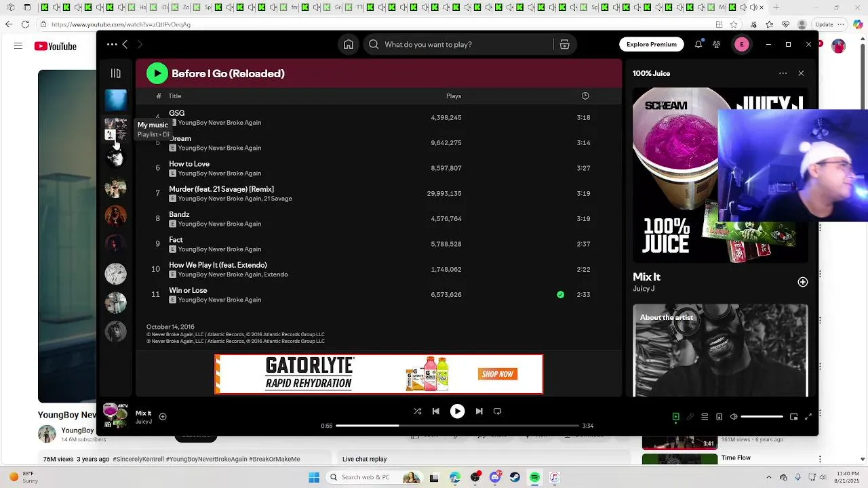The height and width of the screenshot is (488, 868).
Task: Open Discord from the taskbar
Action: [495, 477]
